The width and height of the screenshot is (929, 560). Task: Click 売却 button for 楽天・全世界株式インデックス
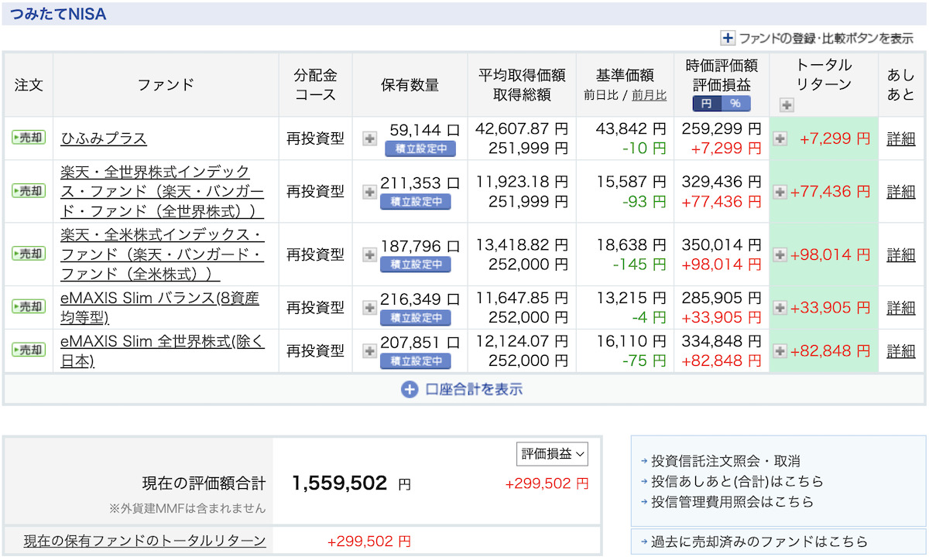coord(29,191)
